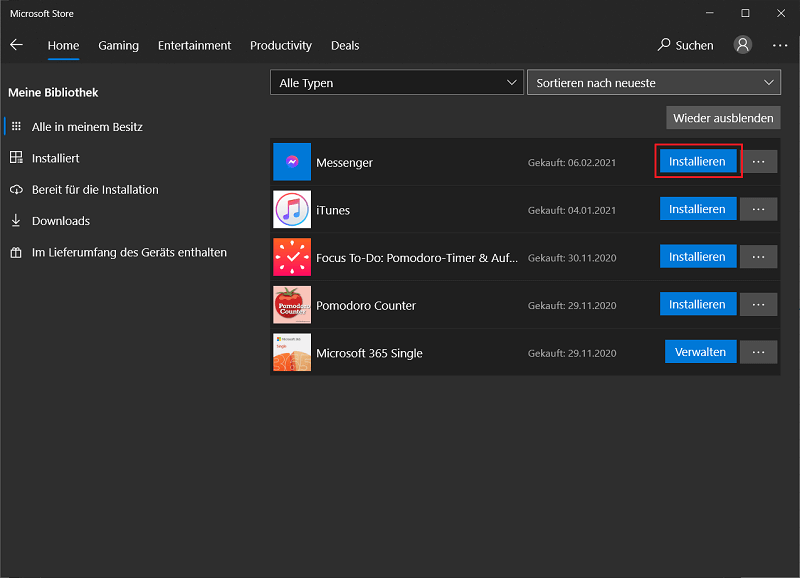Switch to the Home tab
The image size is (800, 578).
pyautogui.click(x=63, y=45)
